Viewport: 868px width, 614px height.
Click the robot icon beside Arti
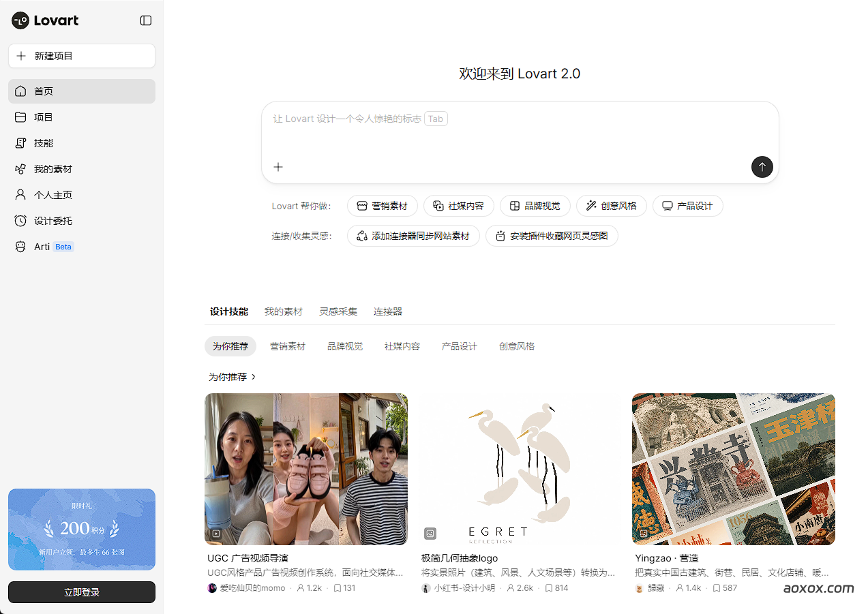(x=20, y=247)
